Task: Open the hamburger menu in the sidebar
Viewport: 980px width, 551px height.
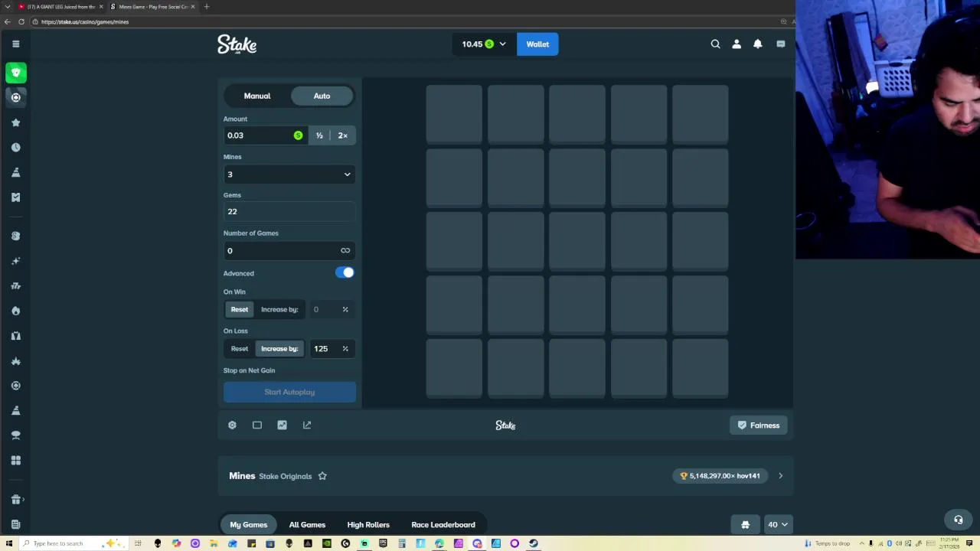Action: click(15, 44)
